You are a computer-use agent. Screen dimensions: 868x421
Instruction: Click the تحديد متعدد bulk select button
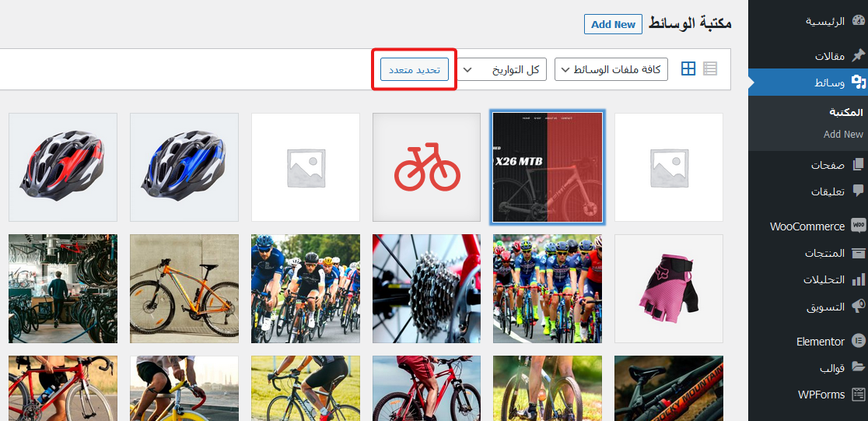[414, 70]
